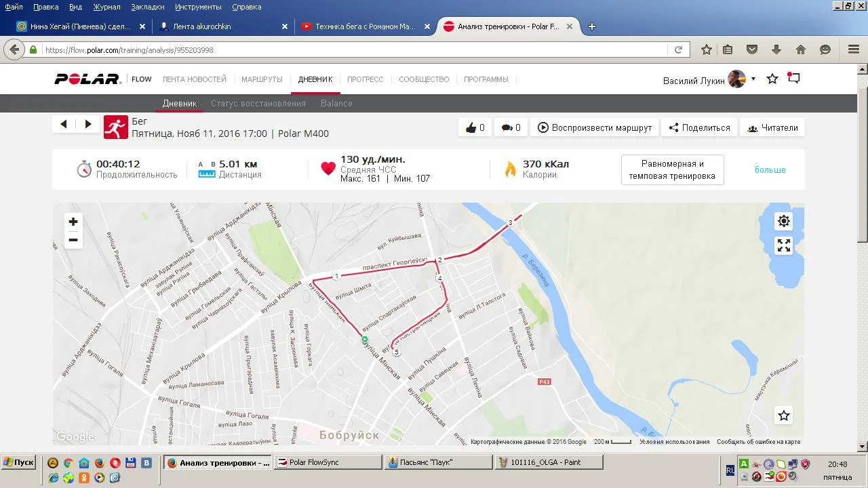Go to previous training session arrow
Viewport: 868px width, 488px height.
(x=64, y=124)
